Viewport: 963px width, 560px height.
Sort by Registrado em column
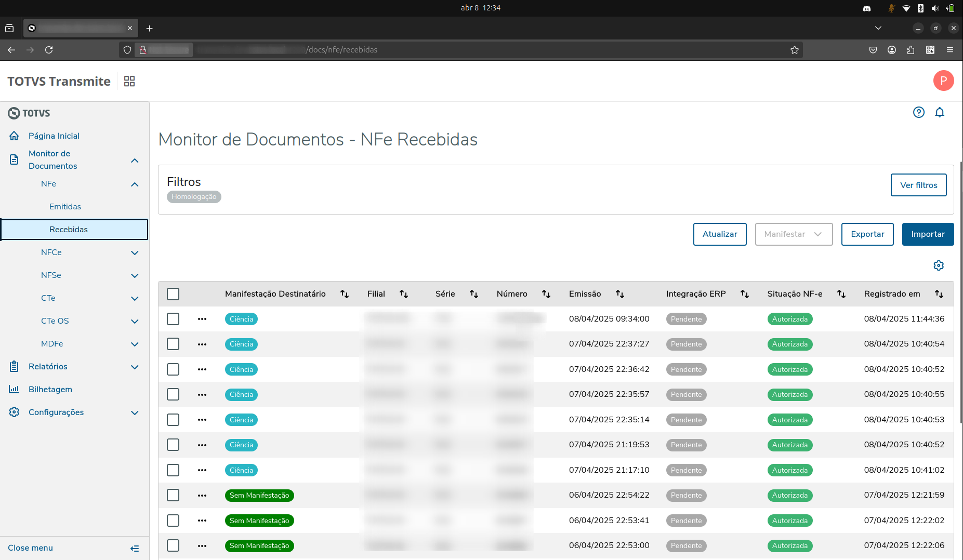coord(939,294)
